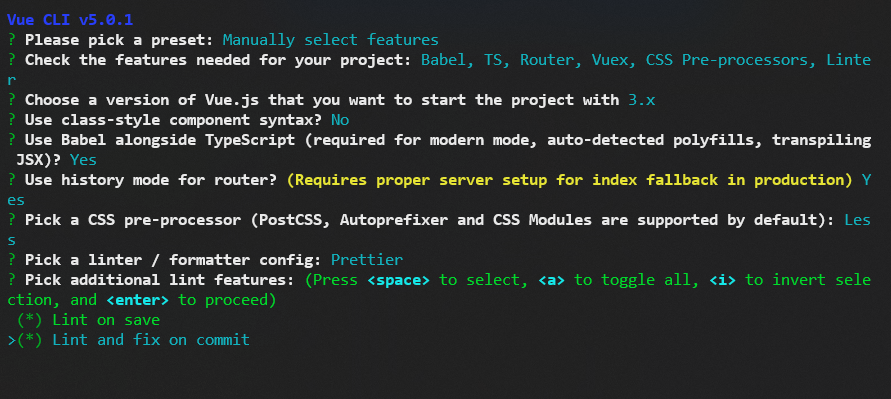Screen dimensions: 891x399
Task: Click the No answer for class-style syntax
Action: coord(340,120)
